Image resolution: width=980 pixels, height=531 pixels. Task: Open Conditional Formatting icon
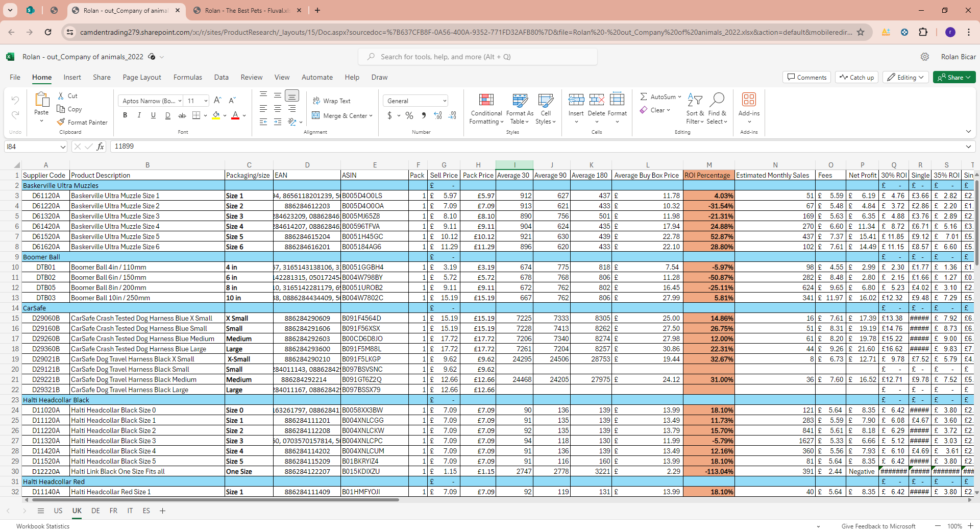pyautogui.click(x=486, y=99)
